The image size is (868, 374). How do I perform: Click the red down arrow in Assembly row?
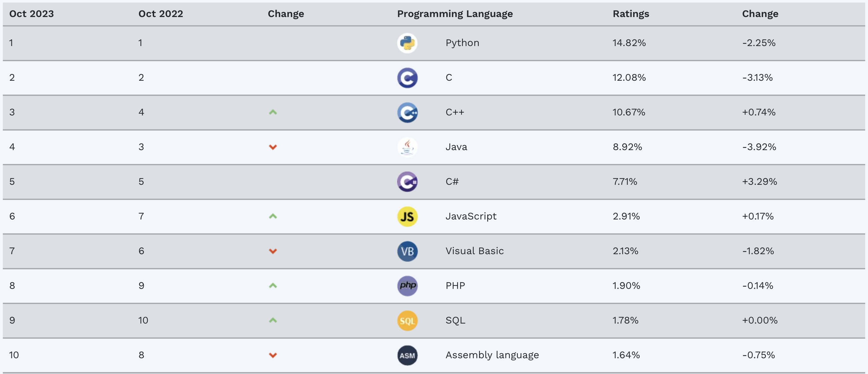pyautogui.click(x=273, y=355)
